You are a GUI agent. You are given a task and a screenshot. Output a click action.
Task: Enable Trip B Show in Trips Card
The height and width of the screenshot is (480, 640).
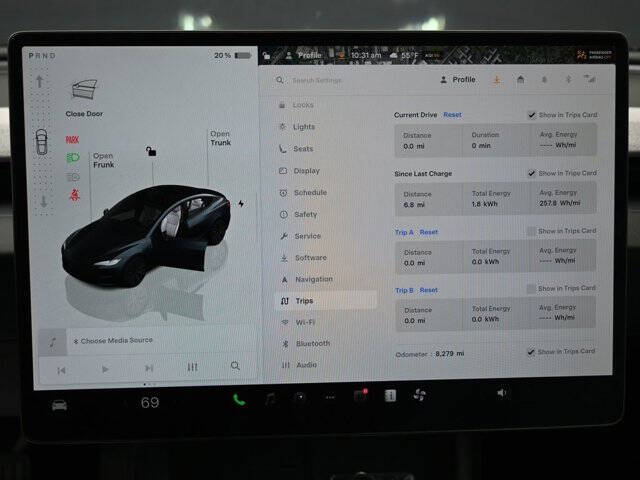coord(531,289)
